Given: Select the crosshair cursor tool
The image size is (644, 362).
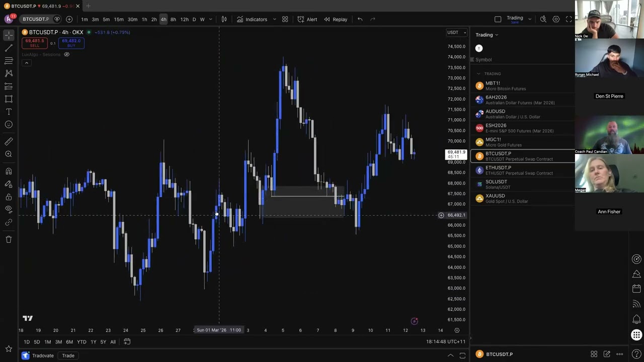Looking at the screenshot, I should tap(9, 35).
